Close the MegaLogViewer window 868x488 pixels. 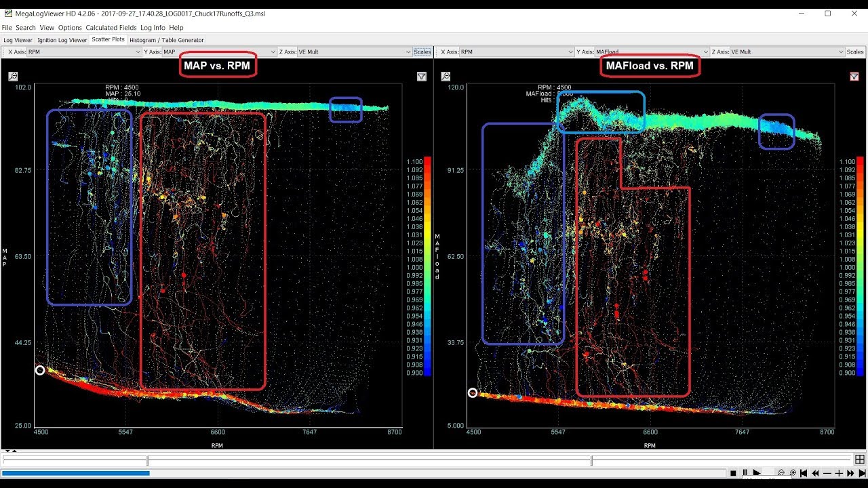tap(854, 14)
